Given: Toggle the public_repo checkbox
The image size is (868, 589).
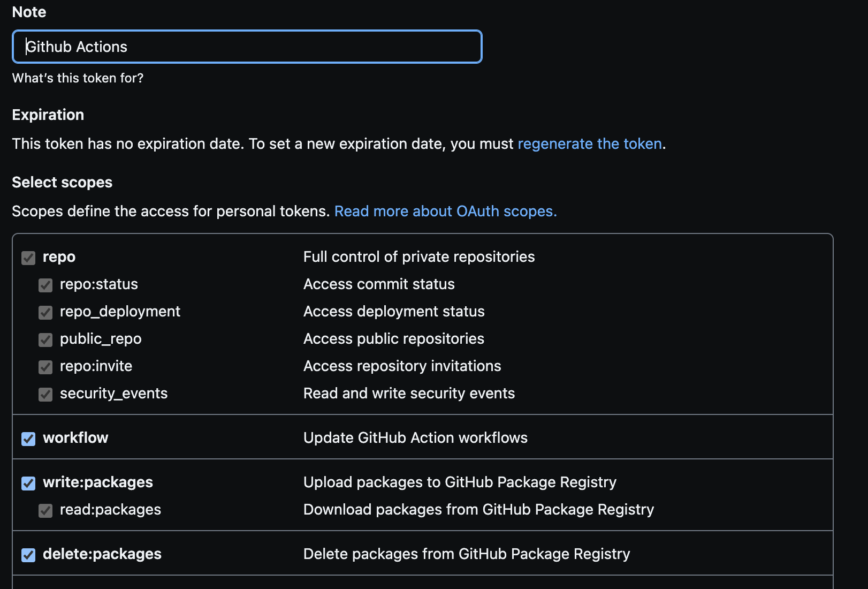Looking at the screenshot, I should point(45,340).
